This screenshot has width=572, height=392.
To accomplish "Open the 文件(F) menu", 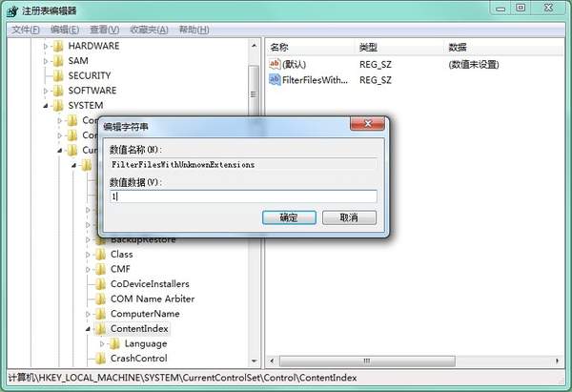I will point(25,30).
